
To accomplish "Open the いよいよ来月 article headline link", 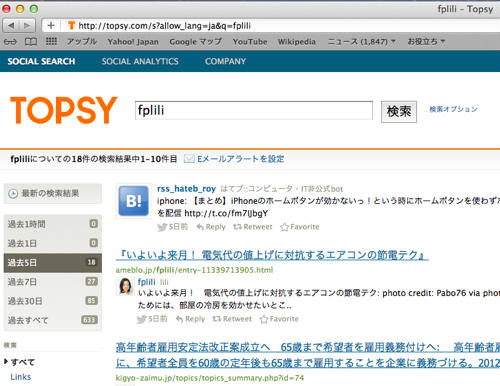I will coord(272,255).
